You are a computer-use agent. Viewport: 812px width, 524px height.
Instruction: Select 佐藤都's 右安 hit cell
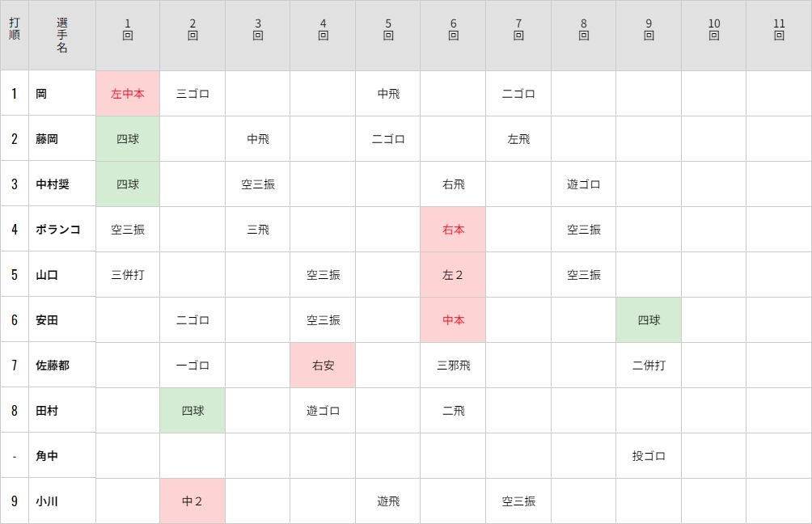tap(323, 366)
